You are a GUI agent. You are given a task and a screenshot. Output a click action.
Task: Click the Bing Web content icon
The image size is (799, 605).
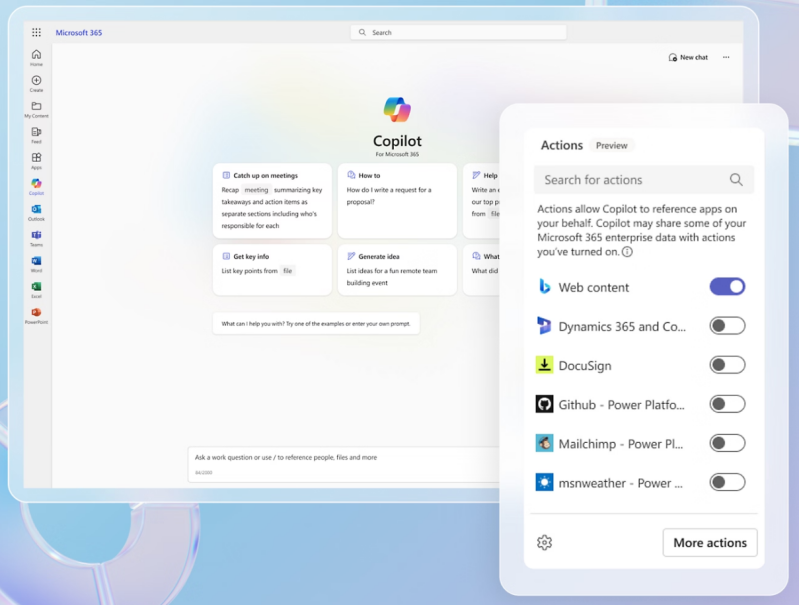[x=544, y=286]
